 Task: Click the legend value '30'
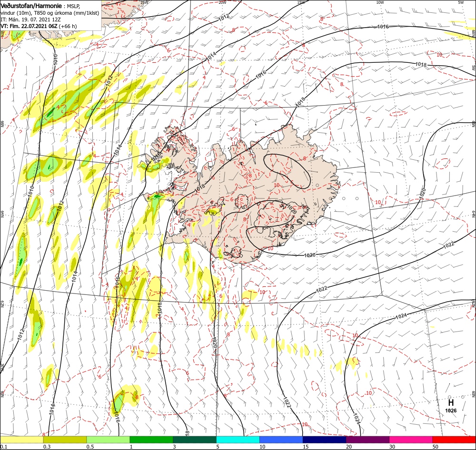tap(392, 447)
